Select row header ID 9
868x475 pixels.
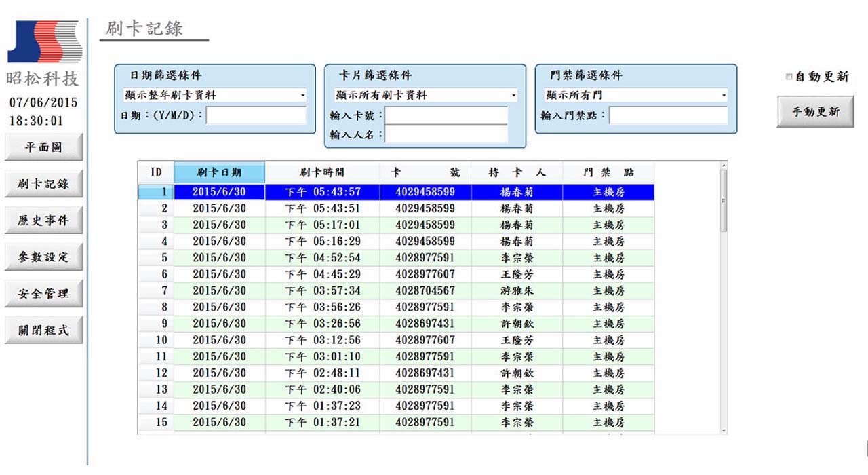(x=156, y=324)
